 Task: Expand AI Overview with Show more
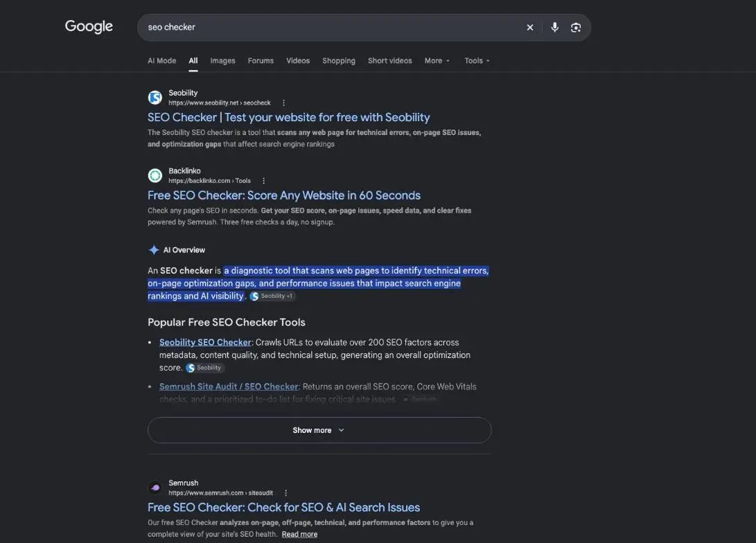click(319, 430)
